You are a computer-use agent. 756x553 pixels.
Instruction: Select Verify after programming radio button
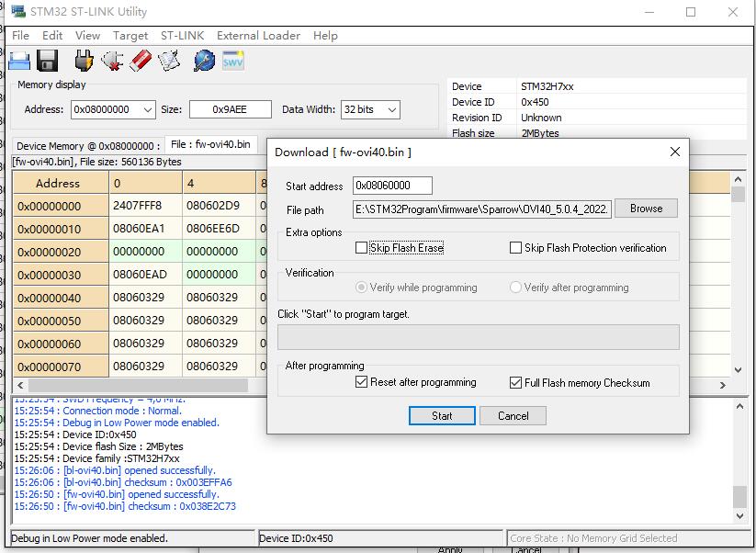tap(515, 288)
